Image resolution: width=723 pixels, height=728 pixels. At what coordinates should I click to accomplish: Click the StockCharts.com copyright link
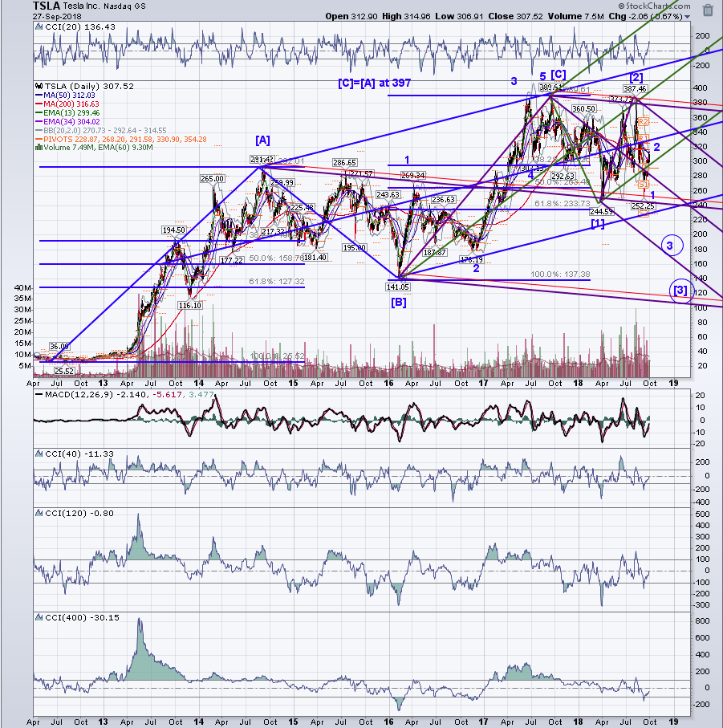tap(654, 6)
